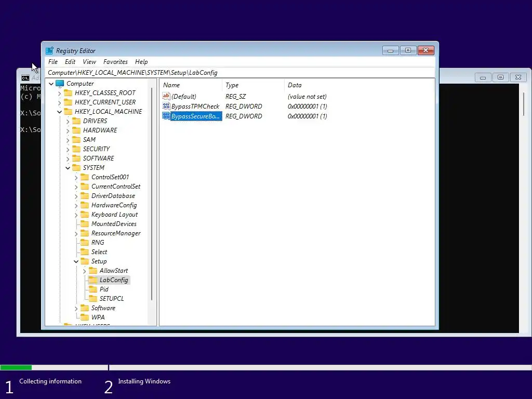Click the RNG folder icon
The height and width of the screenshot is (399, 532).
point(85,243)
